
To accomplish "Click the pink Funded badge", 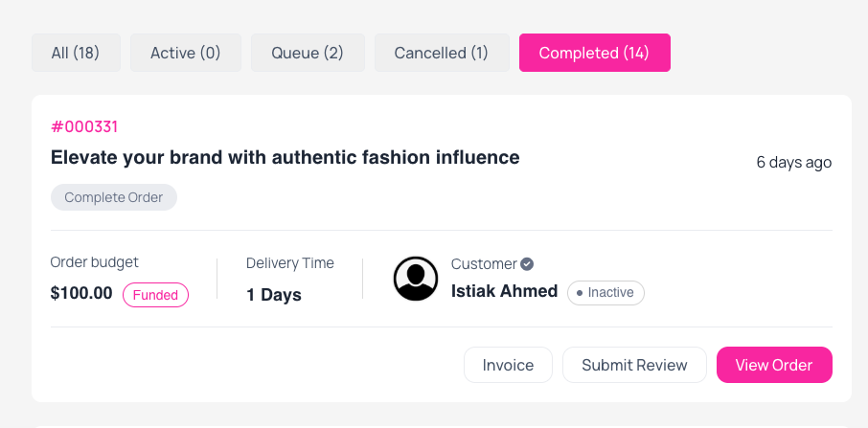I will coord(155,295).
